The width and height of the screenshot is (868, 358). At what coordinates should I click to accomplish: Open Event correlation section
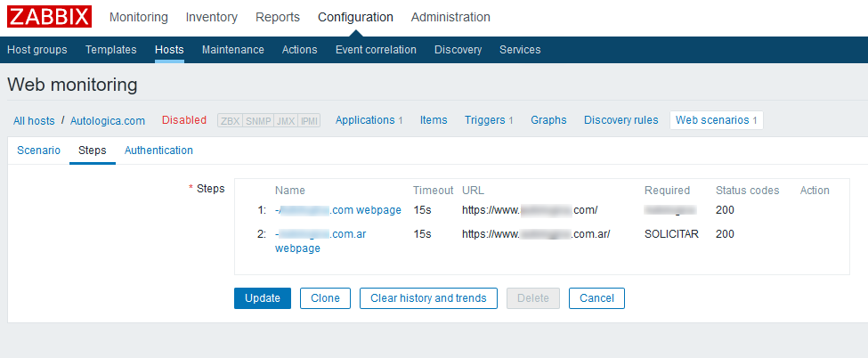pos(376,50)
